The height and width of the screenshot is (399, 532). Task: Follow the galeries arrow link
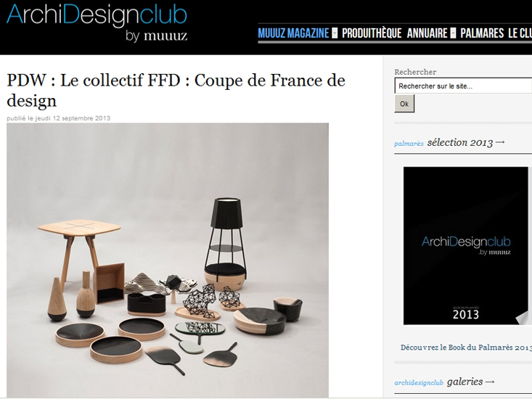[x=471, y=382]
